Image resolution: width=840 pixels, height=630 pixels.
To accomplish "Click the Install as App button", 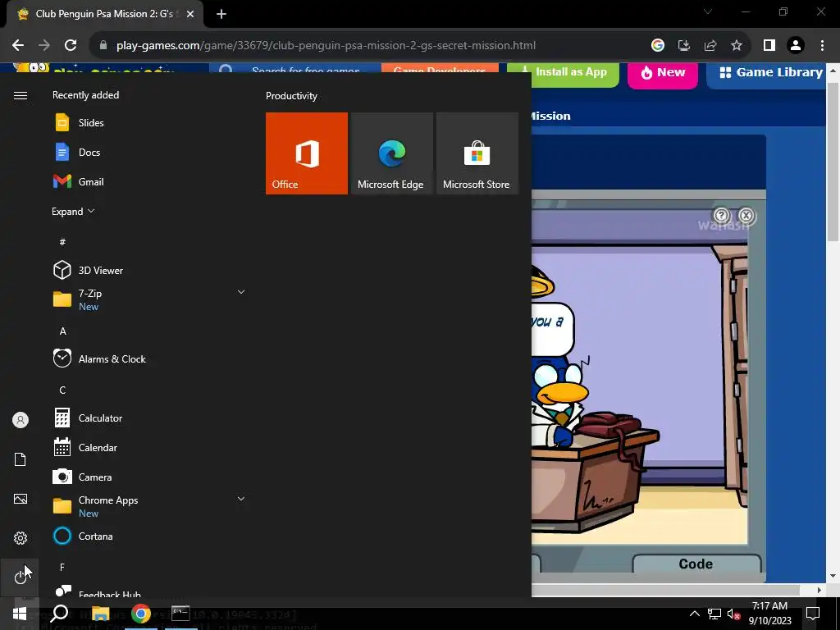I will coord(563,73).
